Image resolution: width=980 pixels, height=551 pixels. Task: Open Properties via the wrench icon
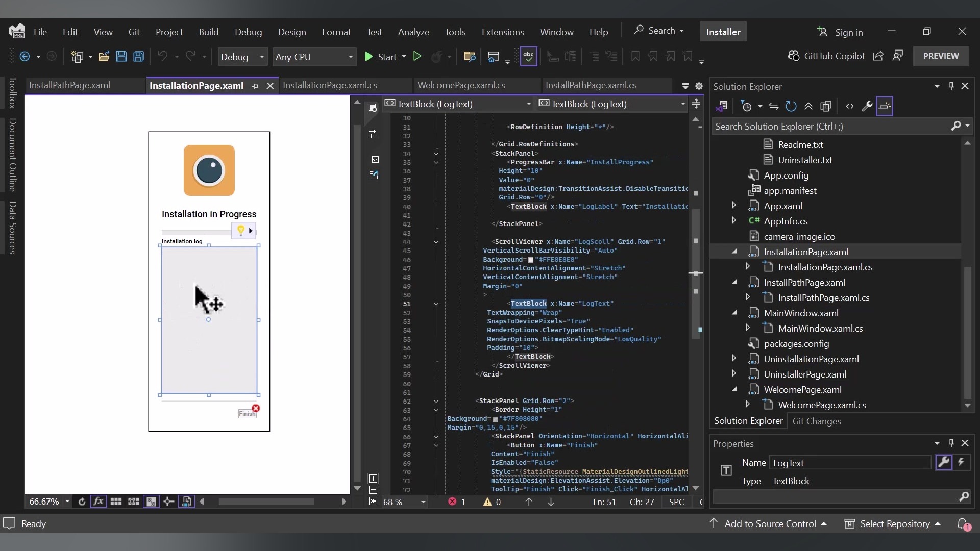[x=867, y=106]
